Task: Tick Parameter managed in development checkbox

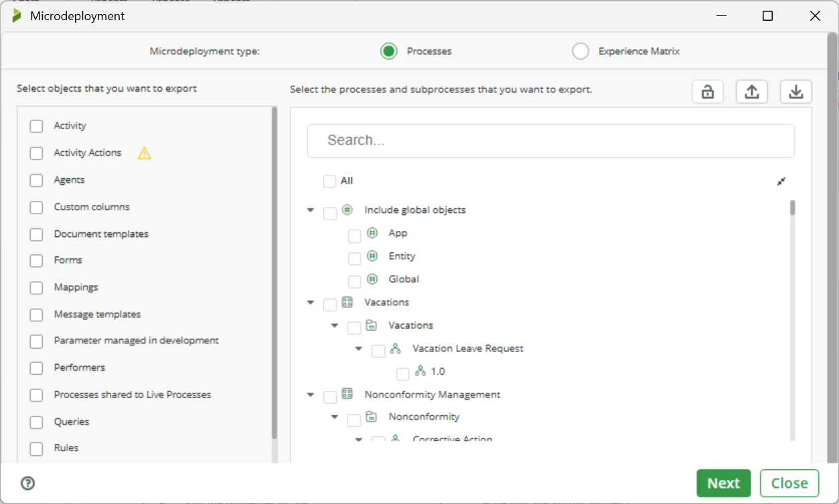Action: pyautogui.click(x=36, y=341)
